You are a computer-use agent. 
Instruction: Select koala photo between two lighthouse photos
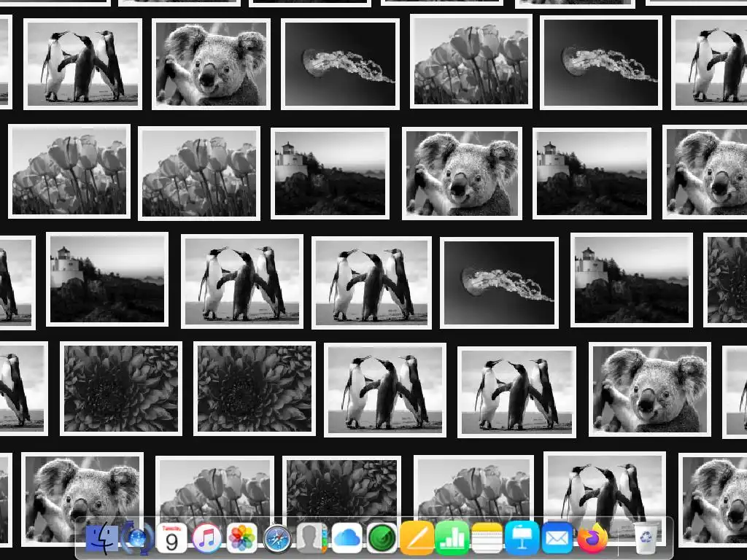(x=462, y=174)
